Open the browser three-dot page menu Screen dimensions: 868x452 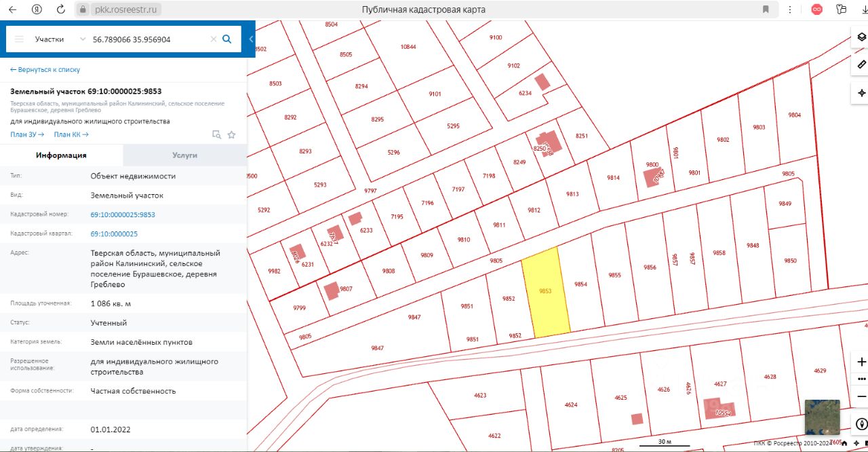point(790,10)
